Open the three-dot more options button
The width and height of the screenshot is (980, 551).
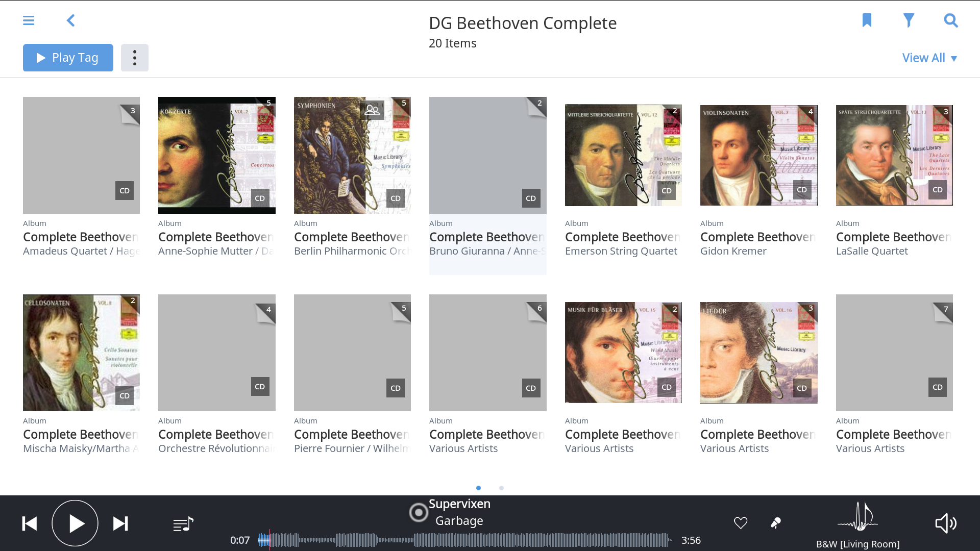point(135,58)
